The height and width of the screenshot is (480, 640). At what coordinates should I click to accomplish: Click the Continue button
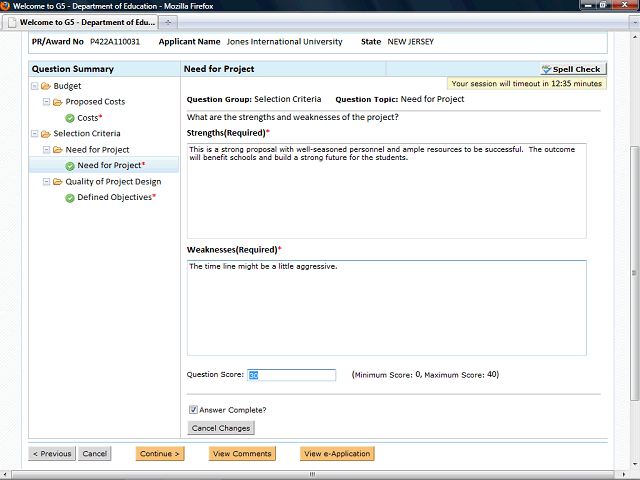pos(160,453)
